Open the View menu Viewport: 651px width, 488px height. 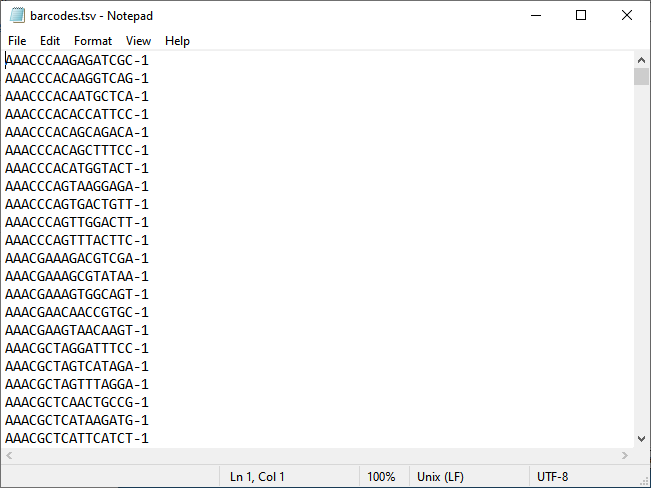[x=138, y=41]
